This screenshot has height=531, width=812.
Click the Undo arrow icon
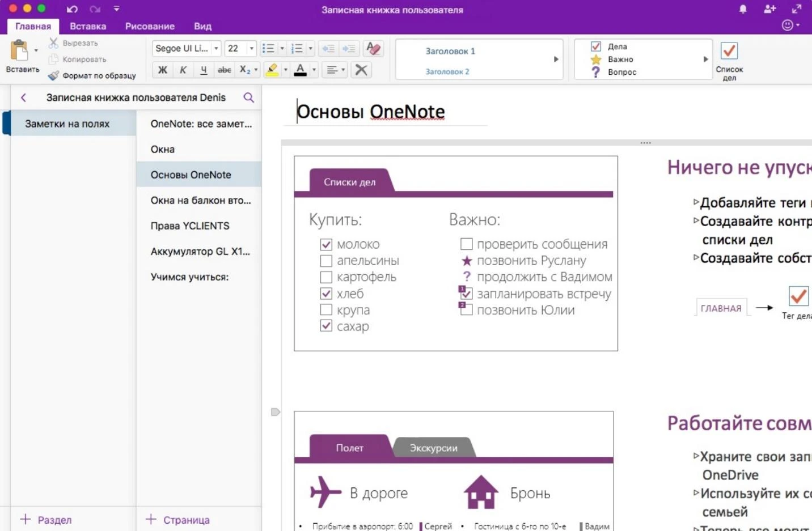coord(72,9)
